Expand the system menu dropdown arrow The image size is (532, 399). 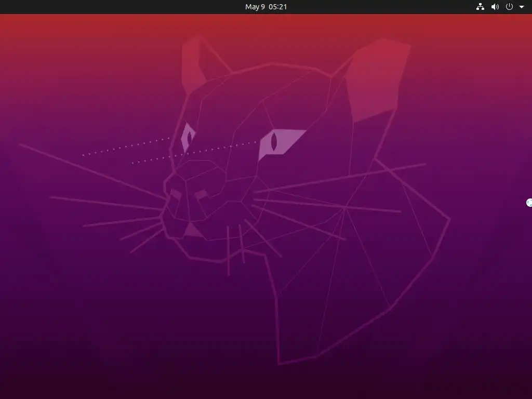point(522,7)
